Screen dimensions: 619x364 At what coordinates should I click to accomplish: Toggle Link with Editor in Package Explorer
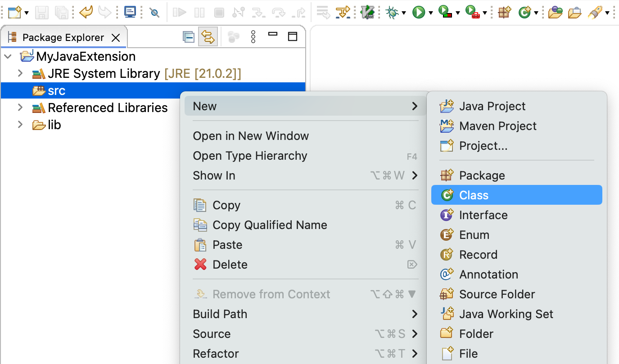208,37
